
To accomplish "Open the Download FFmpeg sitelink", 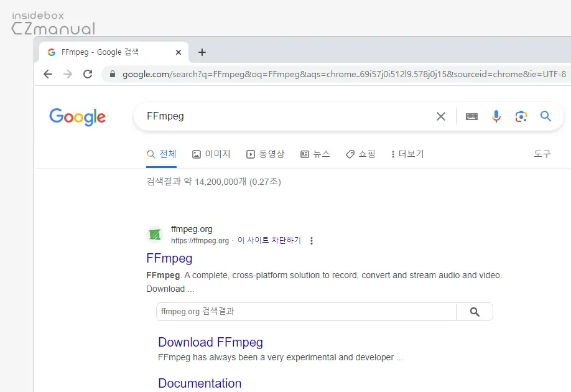I will click(x=210, y=342).
